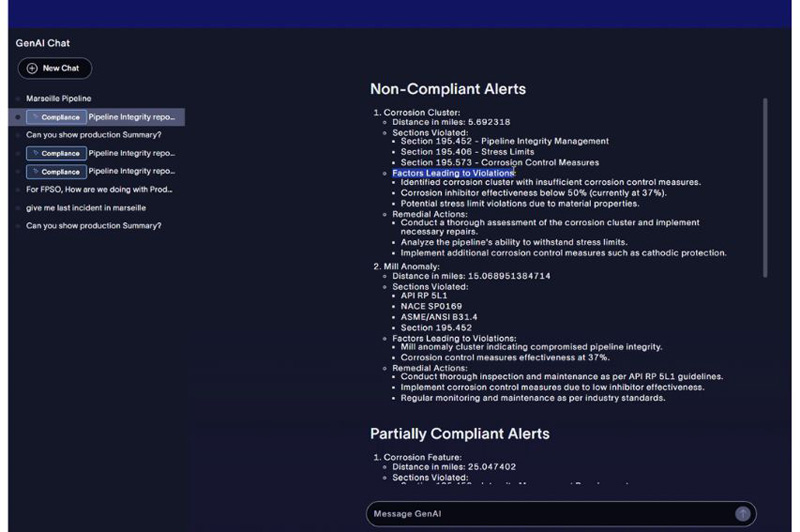Click the 'NACE SP0169' bullet
Image resolution: width=800 pixels, height=532 pixels.
(x=431, y=307)
